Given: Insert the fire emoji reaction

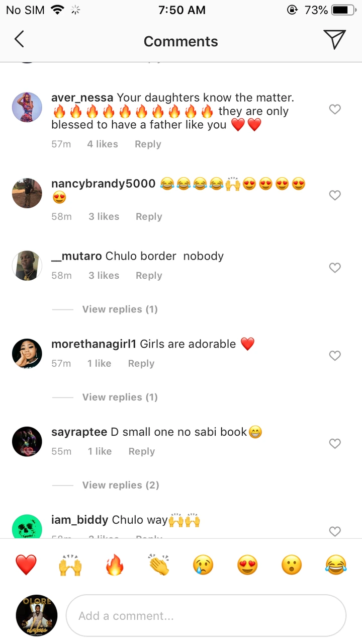Looking at the screenshot, I should click(115, 565).
